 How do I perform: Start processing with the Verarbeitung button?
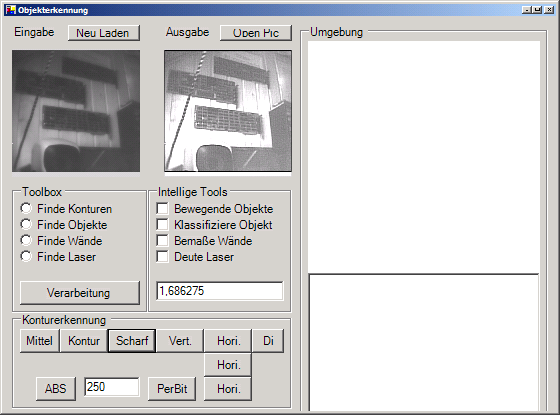click(x=80, y=293)
